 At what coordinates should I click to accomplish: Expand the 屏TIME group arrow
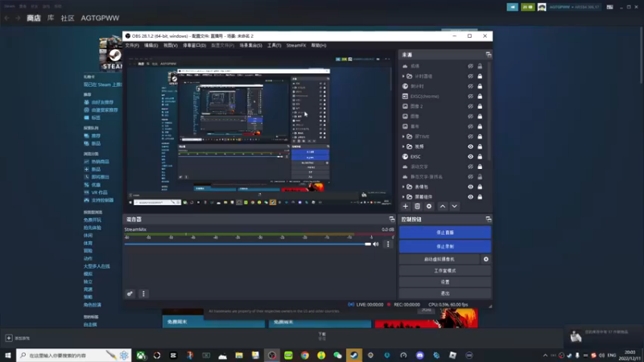(x=403, y=137)
